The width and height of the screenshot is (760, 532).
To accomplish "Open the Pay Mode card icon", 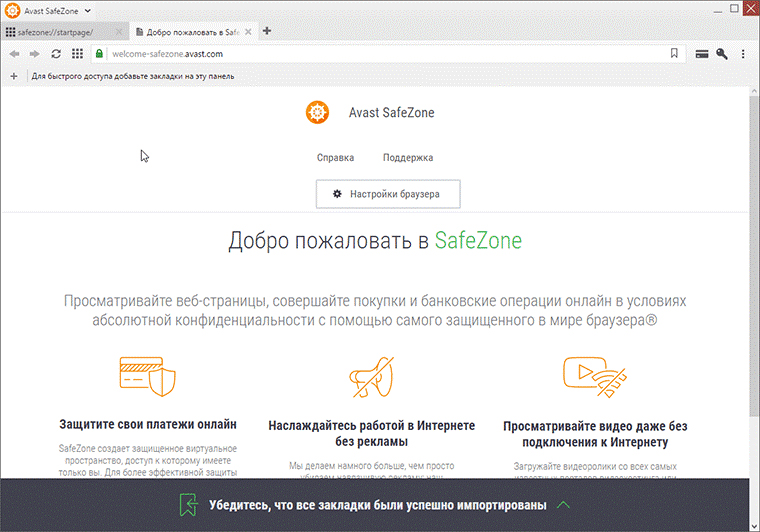I will point(702,54).
